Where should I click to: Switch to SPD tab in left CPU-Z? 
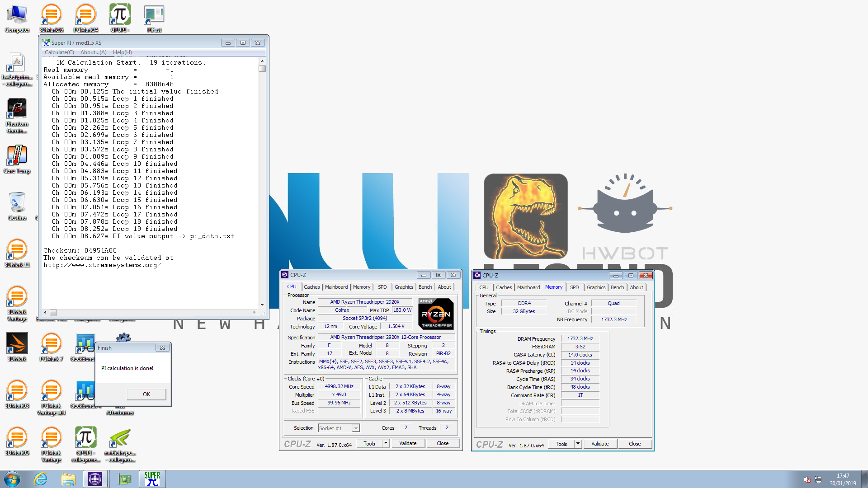tap(382, 287)
